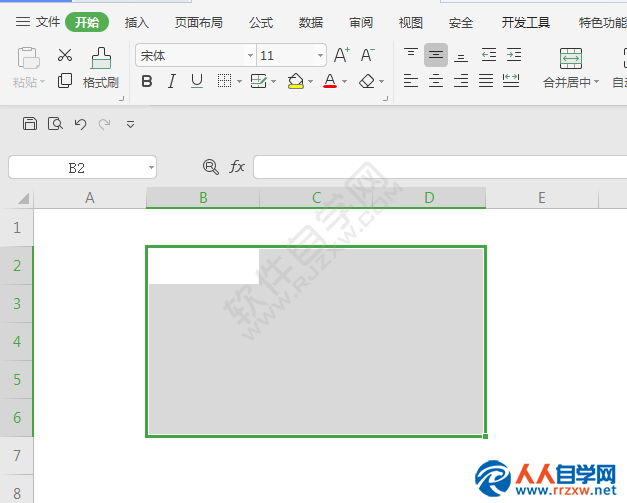This screenshot has width=627, height=503.
Task: Switch to the 页面布局 tab
Action: tap(199, 22)
